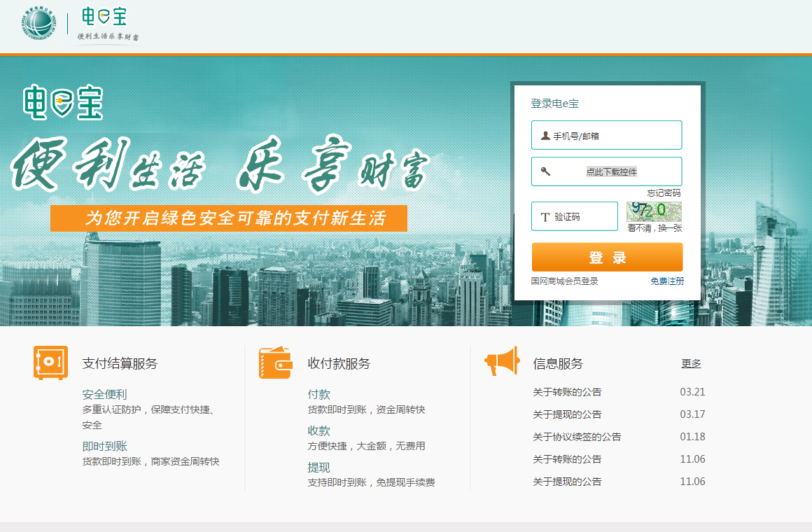Open 国网商城会员登录 link

tap(564, 281)
